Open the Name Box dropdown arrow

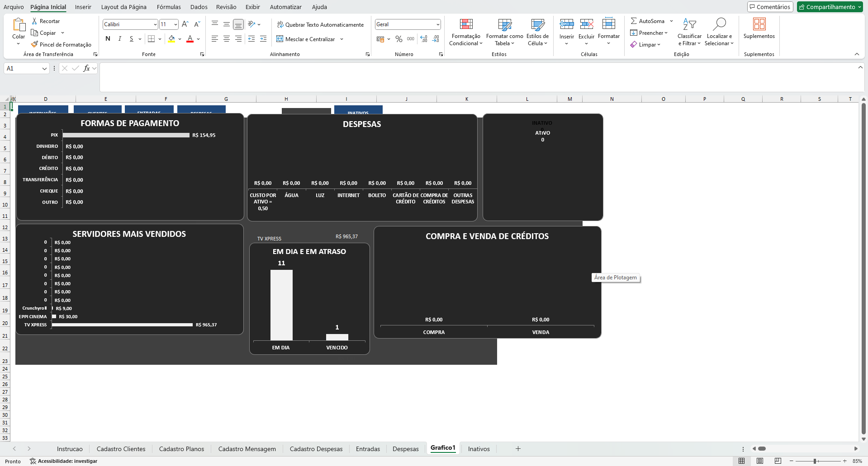point(44,69)
